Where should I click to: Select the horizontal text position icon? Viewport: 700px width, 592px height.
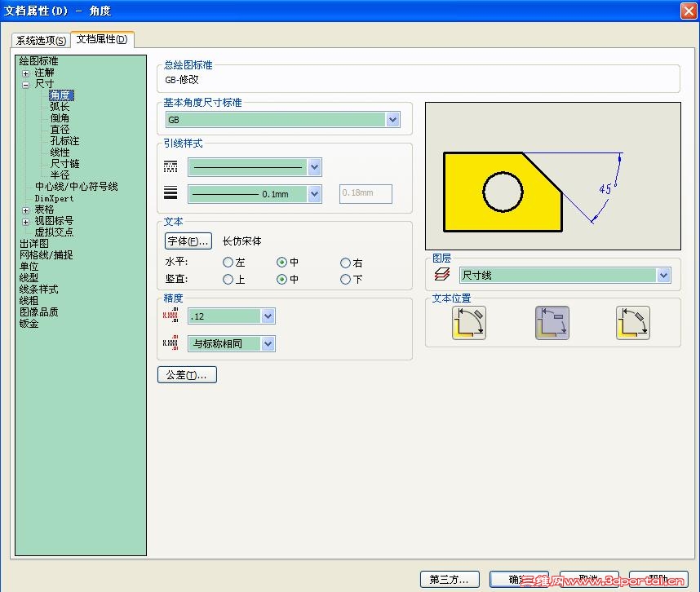click(x=552, y=323)
